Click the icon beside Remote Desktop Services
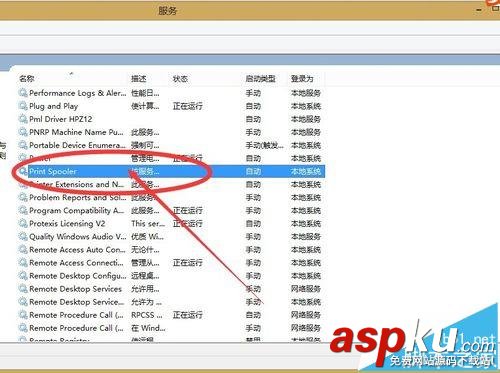This screenshot has width=500, height=373. [x=23, y=289]
